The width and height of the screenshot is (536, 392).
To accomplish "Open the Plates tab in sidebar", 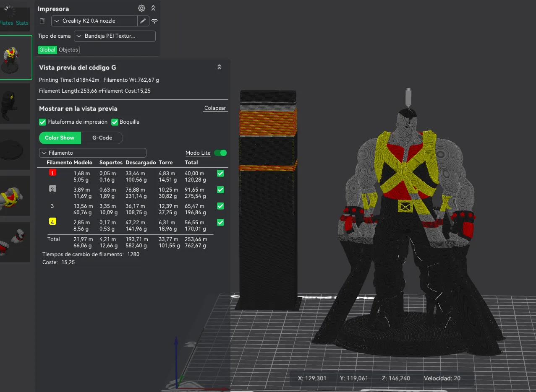I will (x=6, y=23).
